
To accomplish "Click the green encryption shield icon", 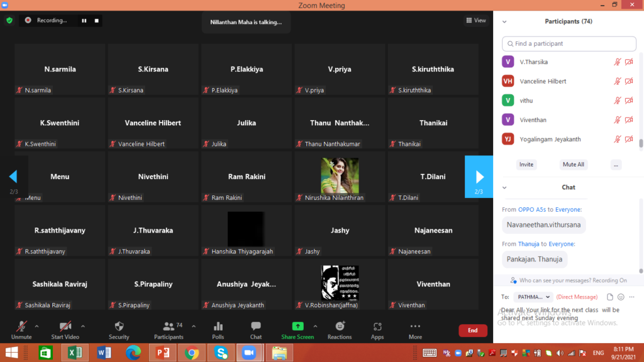I will pos(9,20).
